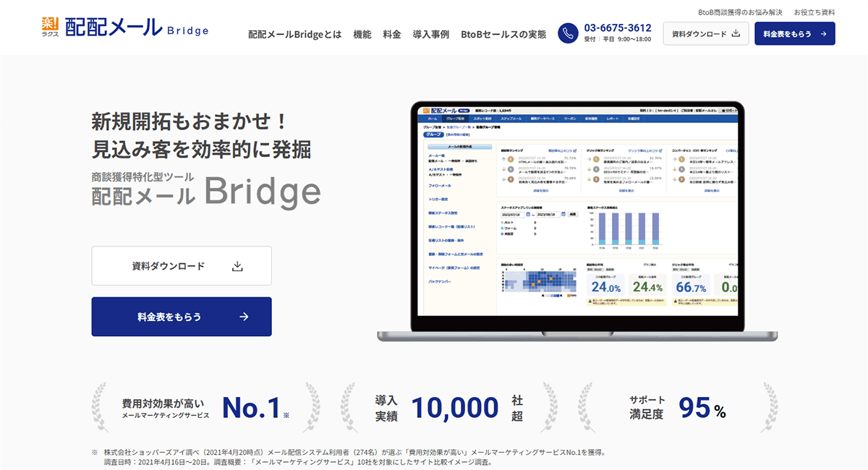
Task: Toggle the ホット legend checkbox
Action: point(502,222)
